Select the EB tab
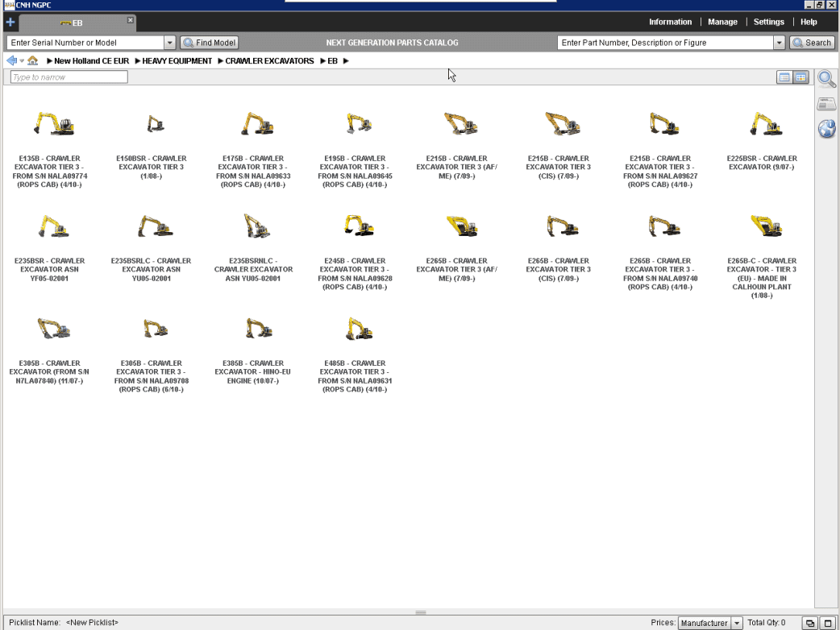The image size is (840, 630). (77, 23)
